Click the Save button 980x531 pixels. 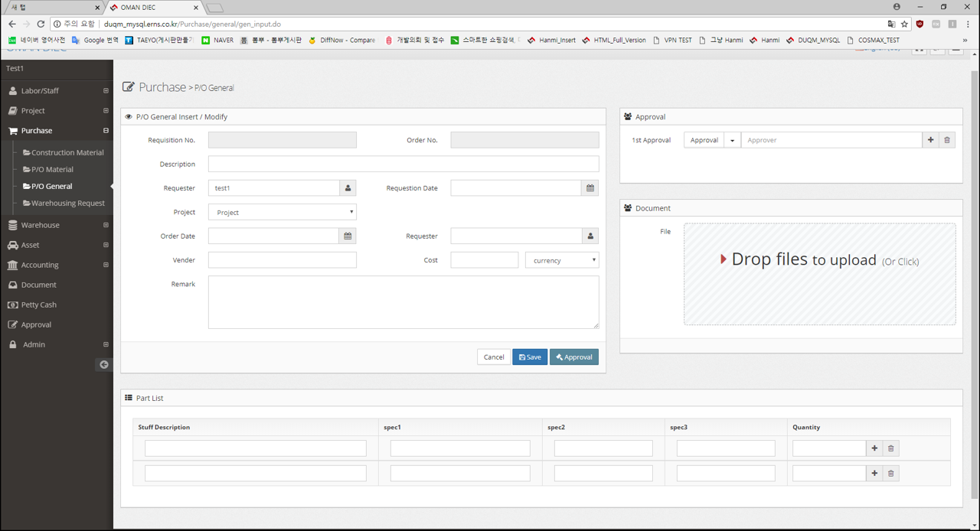click(x=530, y=357)
